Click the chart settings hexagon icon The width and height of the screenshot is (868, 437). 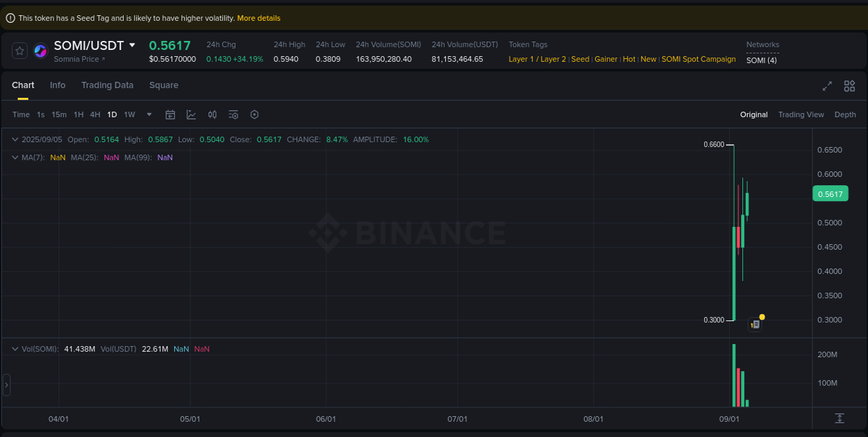pos(254,114)
